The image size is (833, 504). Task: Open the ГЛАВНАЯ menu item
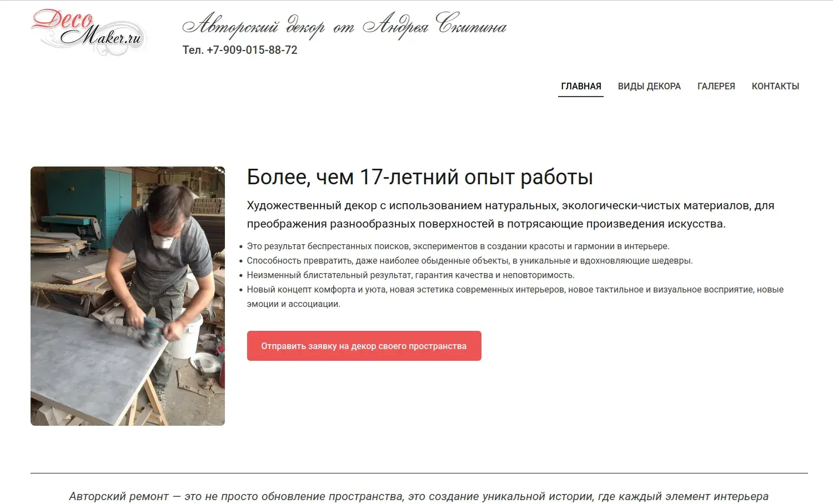click(x=581, y=86)
